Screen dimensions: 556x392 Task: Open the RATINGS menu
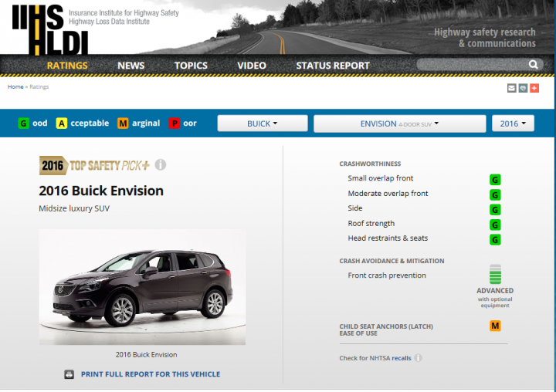click(67, 66)
